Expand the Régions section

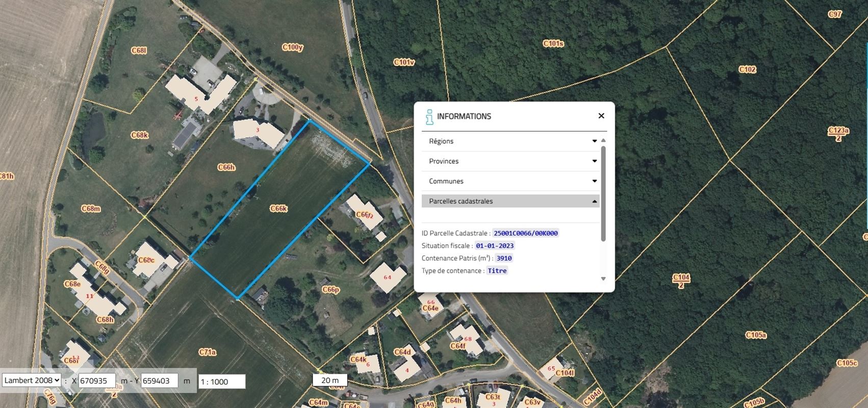[510, 141]
